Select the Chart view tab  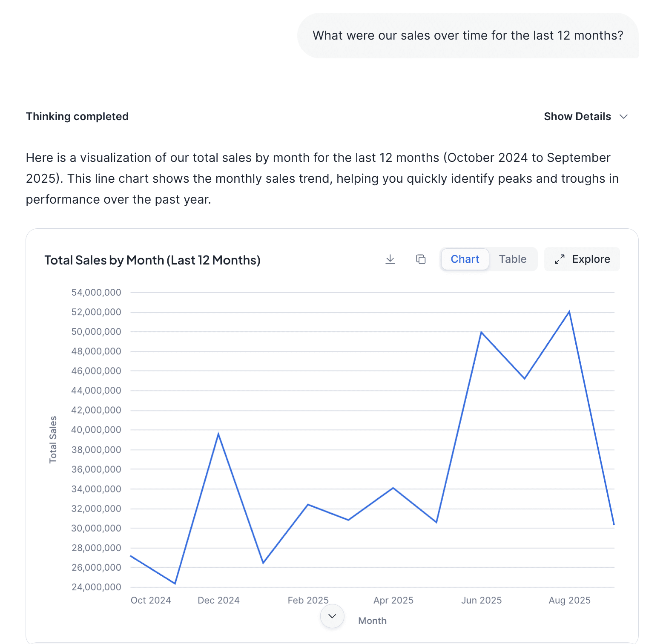click(465, 259)
